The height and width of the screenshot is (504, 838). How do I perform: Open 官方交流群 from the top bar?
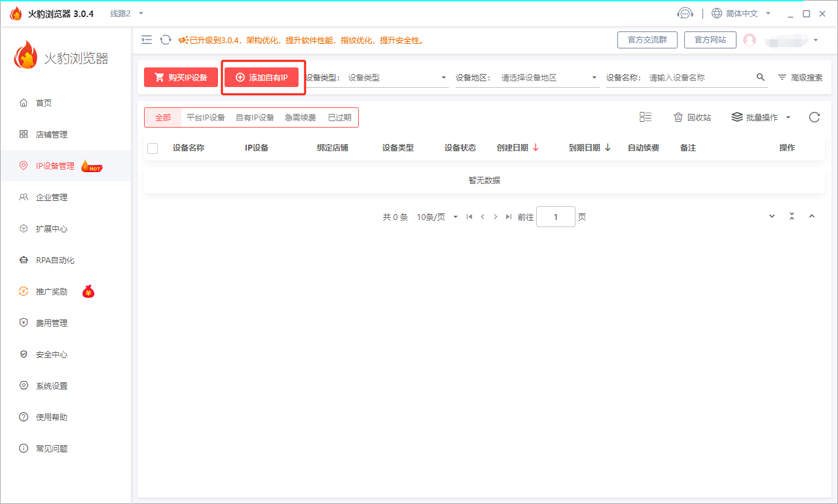pos(647,39)
